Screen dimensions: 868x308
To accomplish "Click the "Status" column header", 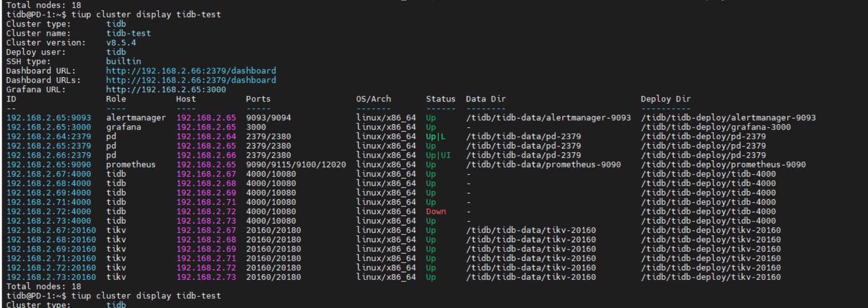I will tap(440, 99).
